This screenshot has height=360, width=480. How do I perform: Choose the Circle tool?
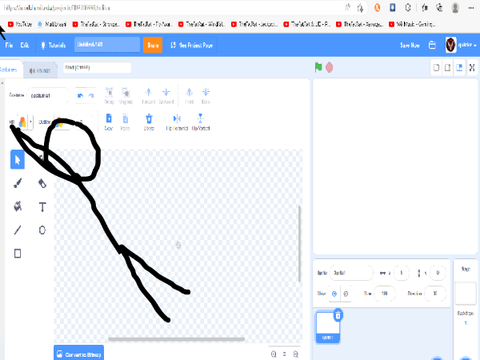tap(42, 230)
